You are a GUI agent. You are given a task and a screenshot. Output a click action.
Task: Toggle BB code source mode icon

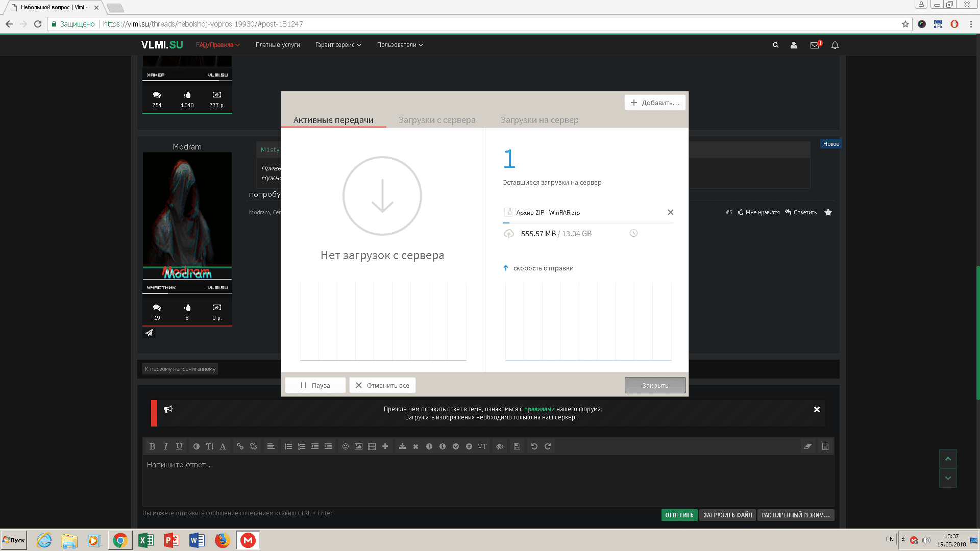pyautogui.click(x=825, y=446)
